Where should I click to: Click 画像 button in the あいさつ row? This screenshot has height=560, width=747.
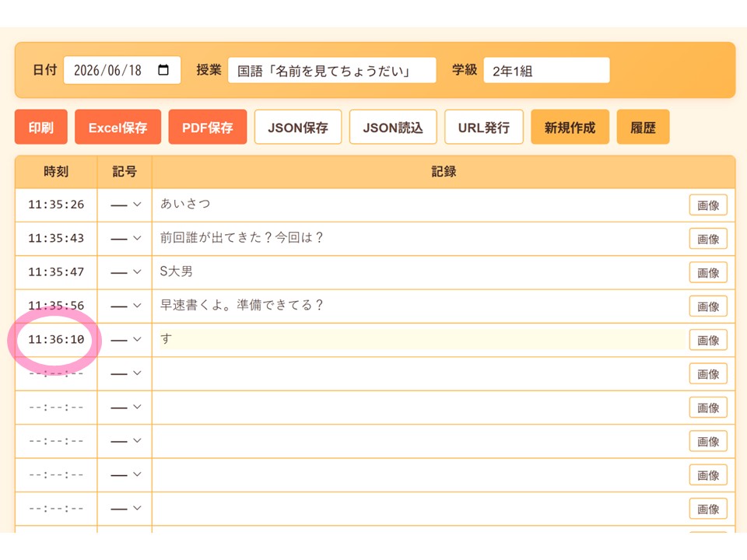708,205
